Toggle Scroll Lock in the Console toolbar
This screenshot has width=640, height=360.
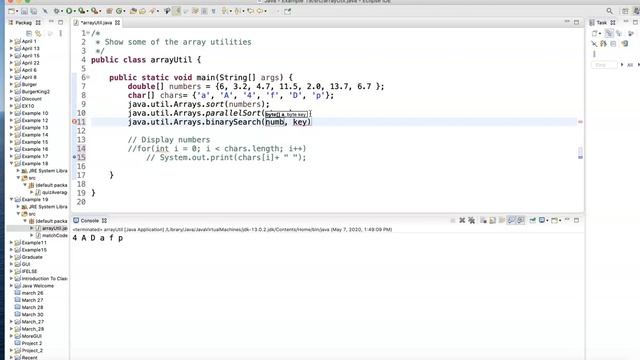[493, 220]
